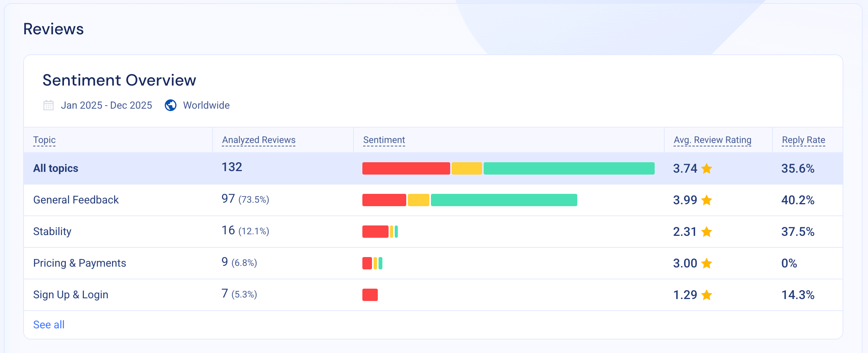Click the star beside Pricing & Payments rating
Viewport: 868px width, 353px height.
point(707,263)
